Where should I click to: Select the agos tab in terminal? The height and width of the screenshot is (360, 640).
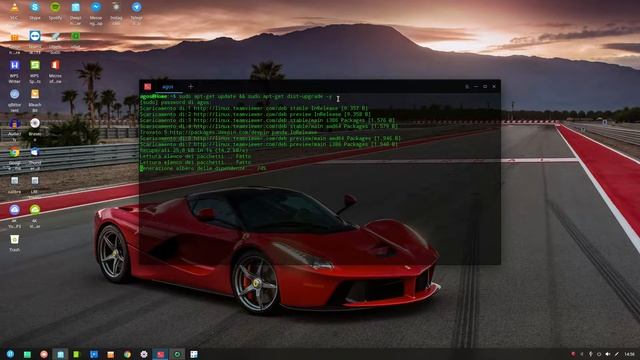(x=168, y=87)
